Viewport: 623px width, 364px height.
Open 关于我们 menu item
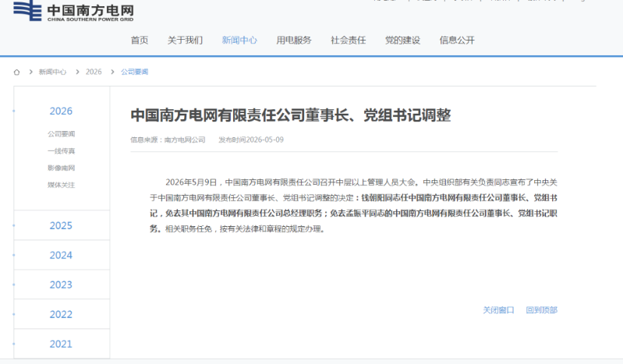pyautogui.click(x=185, y=40)
